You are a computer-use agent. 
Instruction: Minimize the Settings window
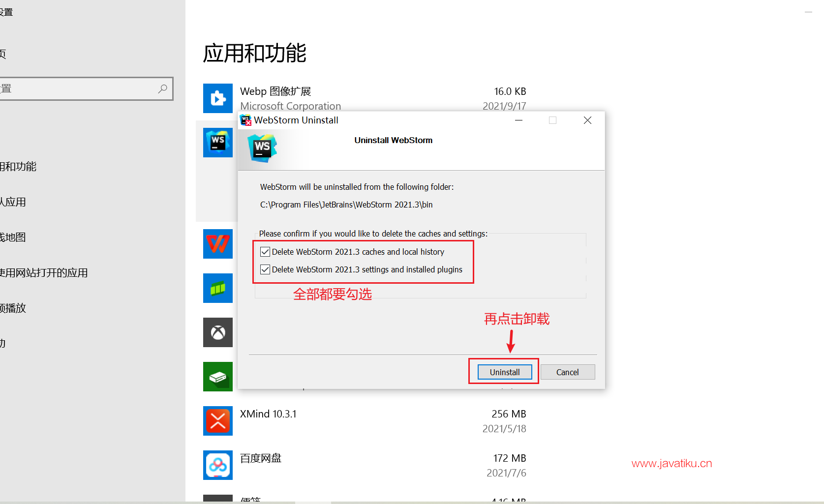click(808, 12)
